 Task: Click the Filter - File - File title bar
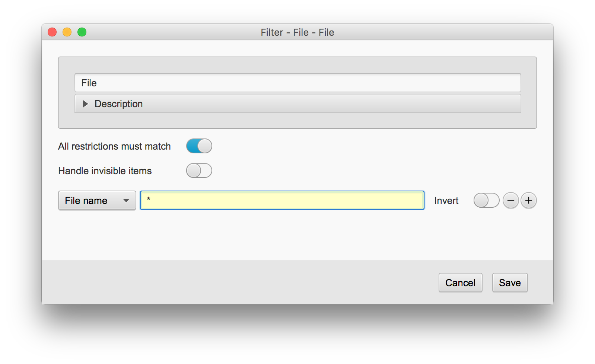coord(297,32)
